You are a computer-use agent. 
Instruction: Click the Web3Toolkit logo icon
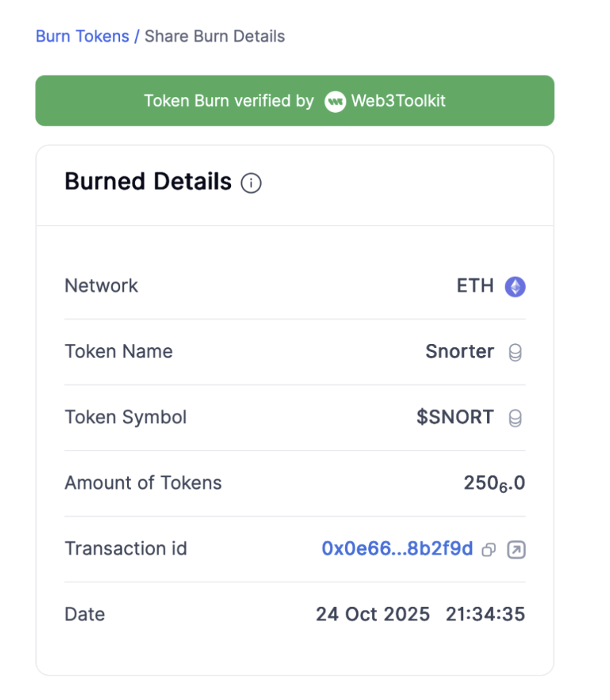coord(335,101)
